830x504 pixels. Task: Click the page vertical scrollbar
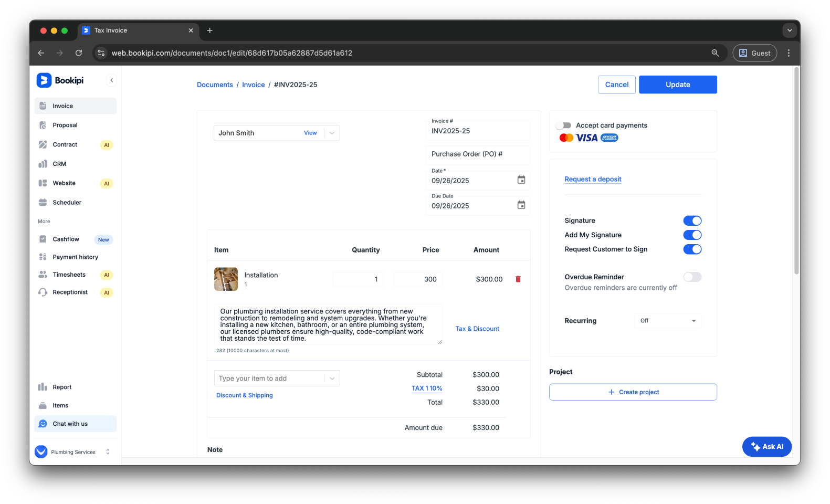[x=796, y=171]
